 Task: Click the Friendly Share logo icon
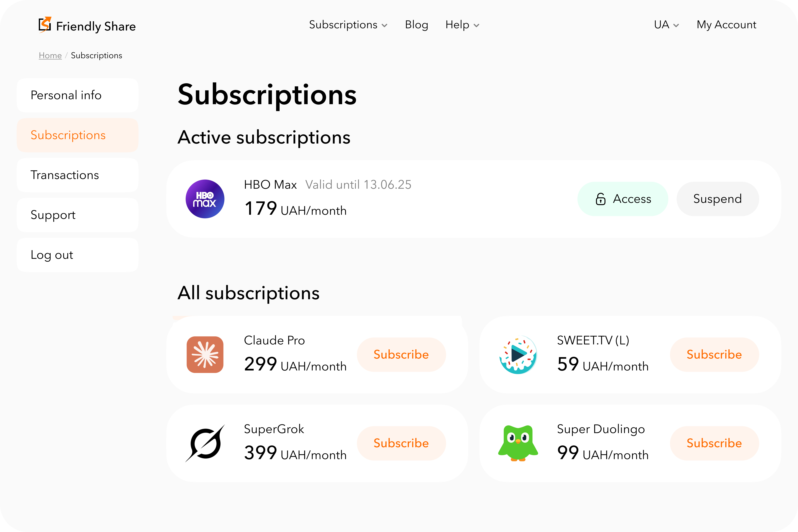point(45,25)
